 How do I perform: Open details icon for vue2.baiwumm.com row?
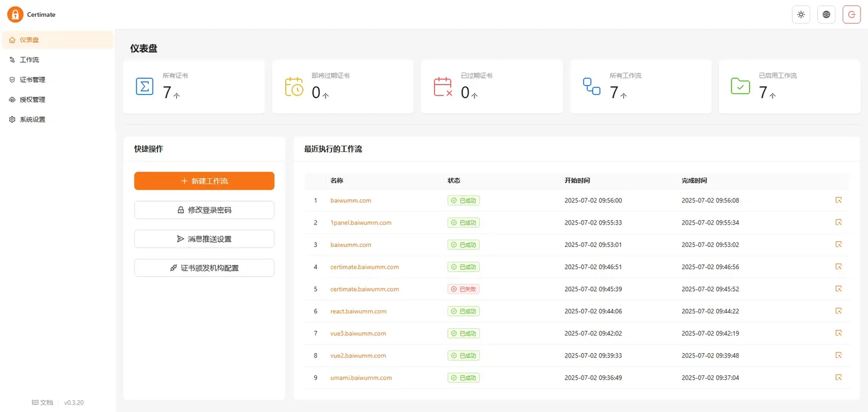pyautogui.click(x=838, y=355)
